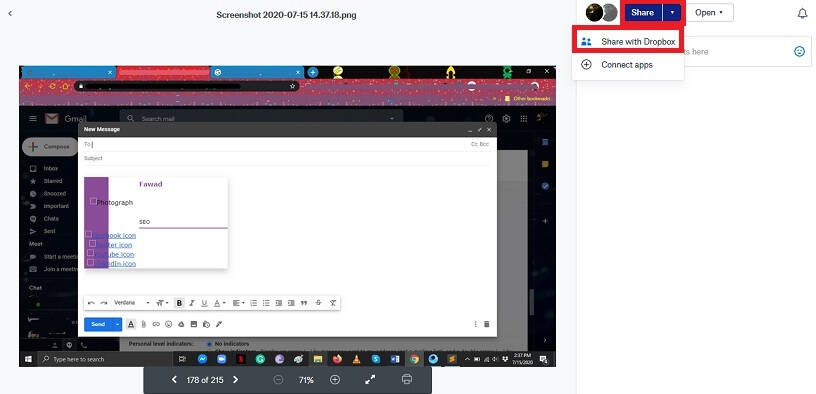Choose Share with Dropbox from the menu
816x394 pixels.
pyautogui.click(x=628, y=42)
